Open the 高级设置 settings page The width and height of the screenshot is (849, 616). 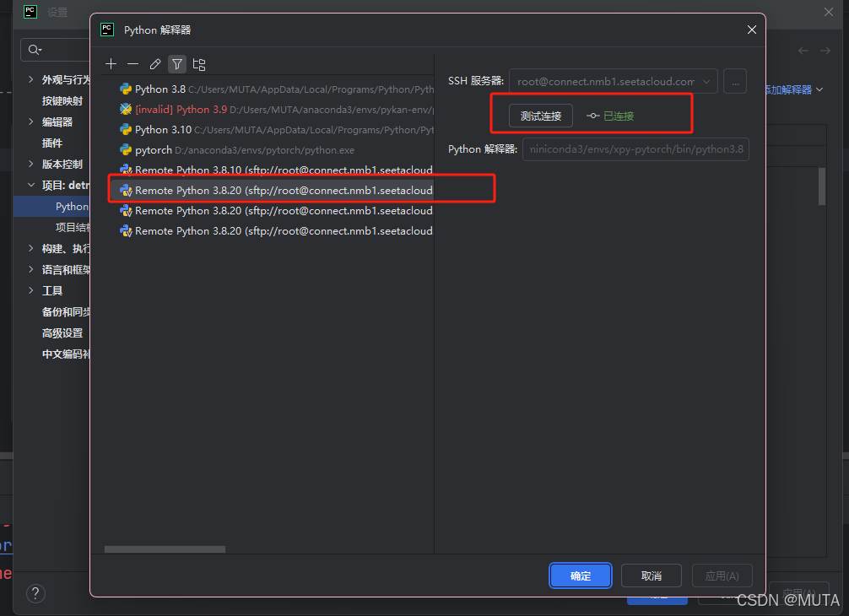[x=62, y=333]
